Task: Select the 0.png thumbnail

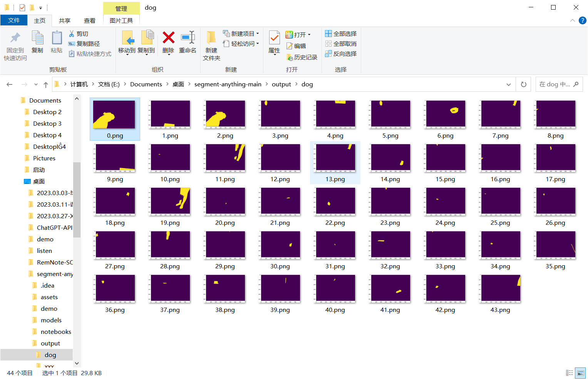Action: coord(115,119)
